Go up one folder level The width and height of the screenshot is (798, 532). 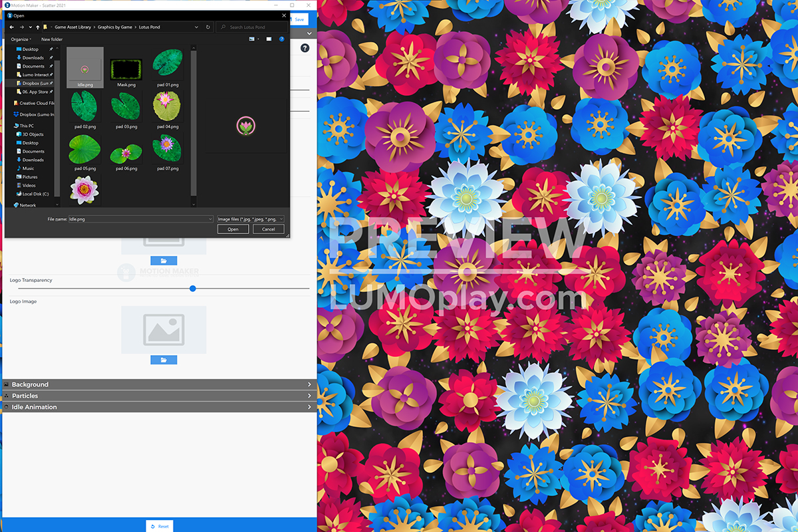37,27
